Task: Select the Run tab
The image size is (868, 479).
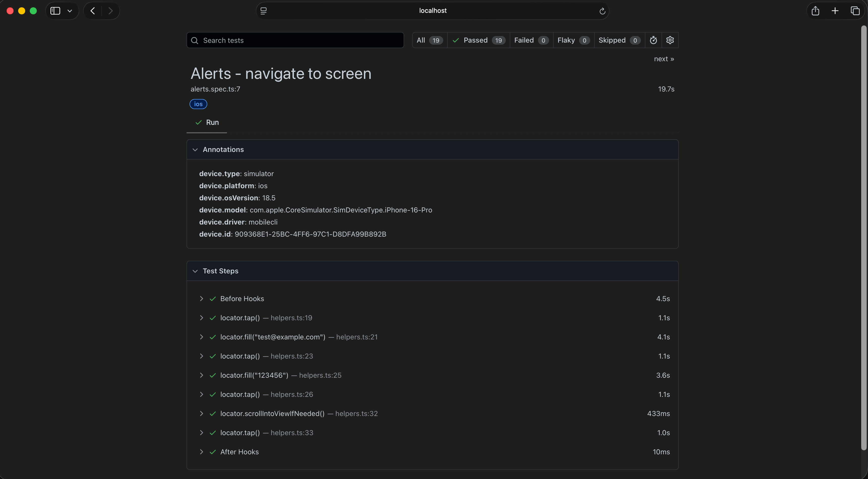Action: (x=207, y=123)
